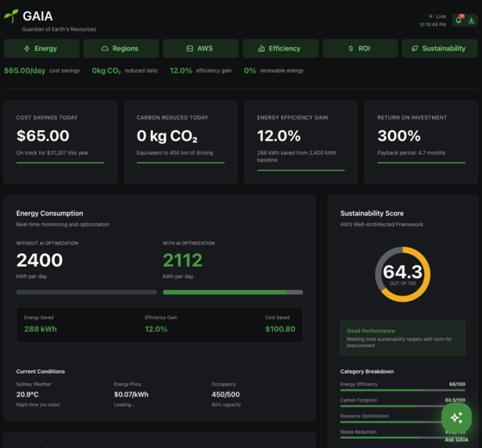
Task: Click the Energy Price '$0.07/kWh' value
Action: click(x=131, y=395)
